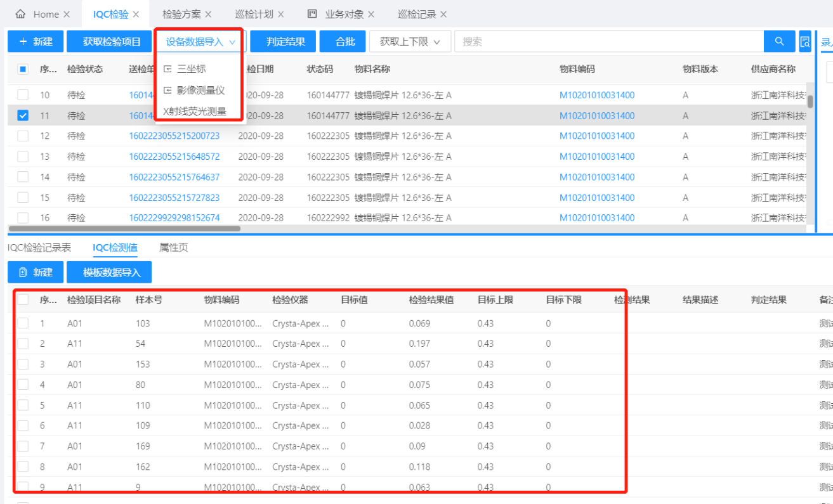Close the 业务对象 tab
833x504 pixels.
371,14
